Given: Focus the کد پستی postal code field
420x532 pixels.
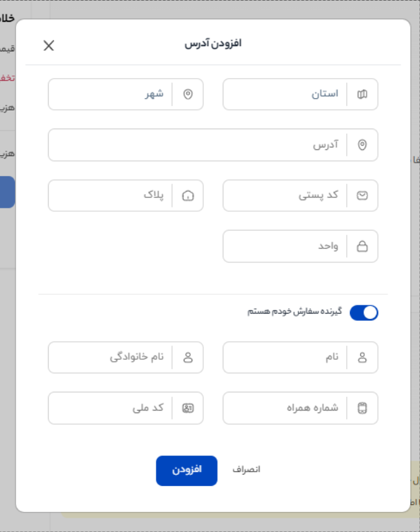Looking at the screenshot, I should click(x=301, y=196).
